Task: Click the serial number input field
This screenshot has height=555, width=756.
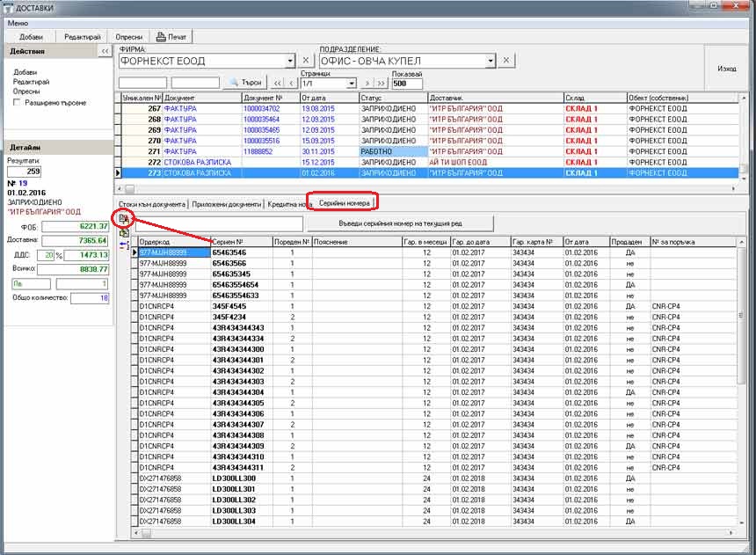Action: pos(219,224)
